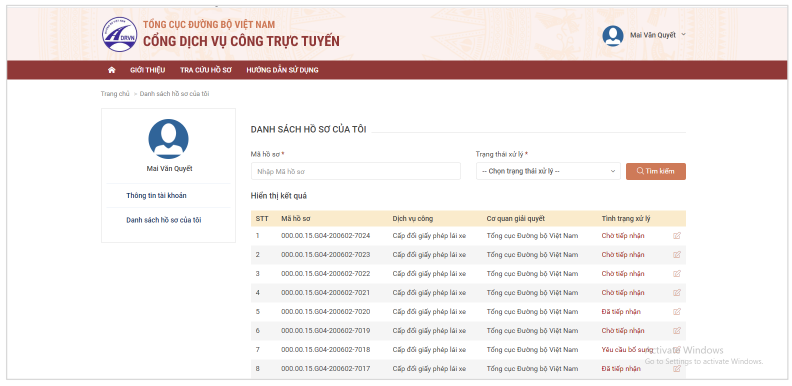Click the user avatar icon in the top-right header
The image size is (792, 386).
click(613, 36)
